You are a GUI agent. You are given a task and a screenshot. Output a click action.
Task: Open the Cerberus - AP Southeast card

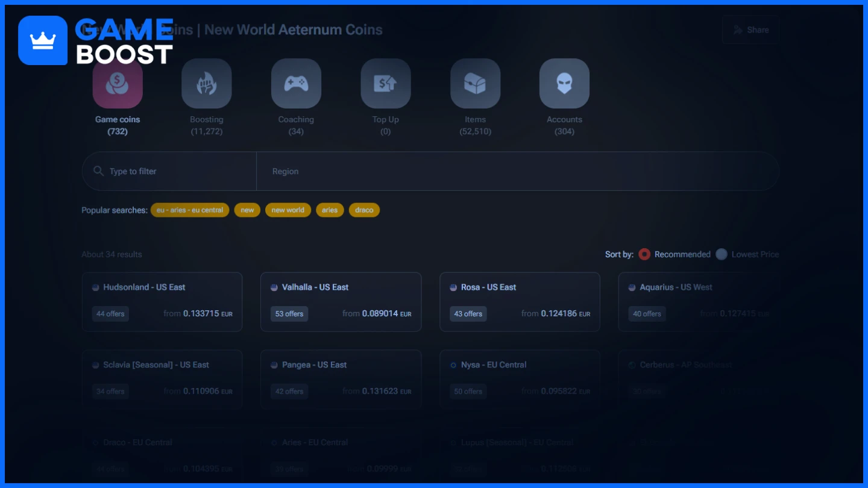699,380
